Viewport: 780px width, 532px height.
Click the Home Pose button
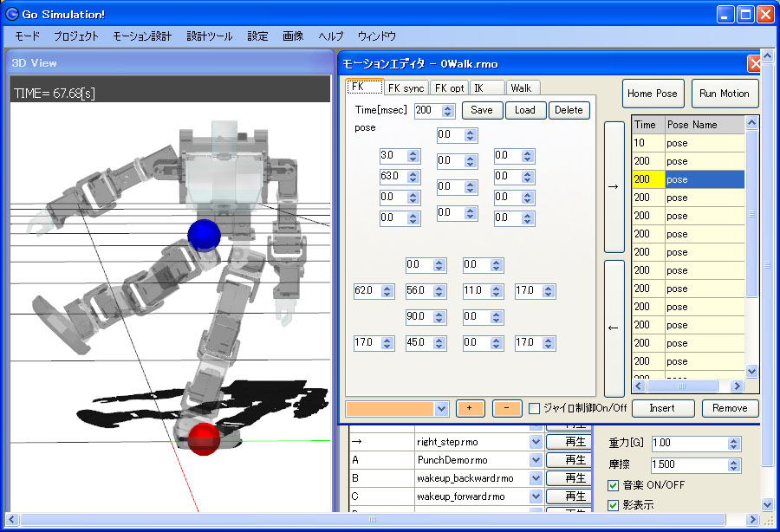pyautogui.click(x=653, y=94)
